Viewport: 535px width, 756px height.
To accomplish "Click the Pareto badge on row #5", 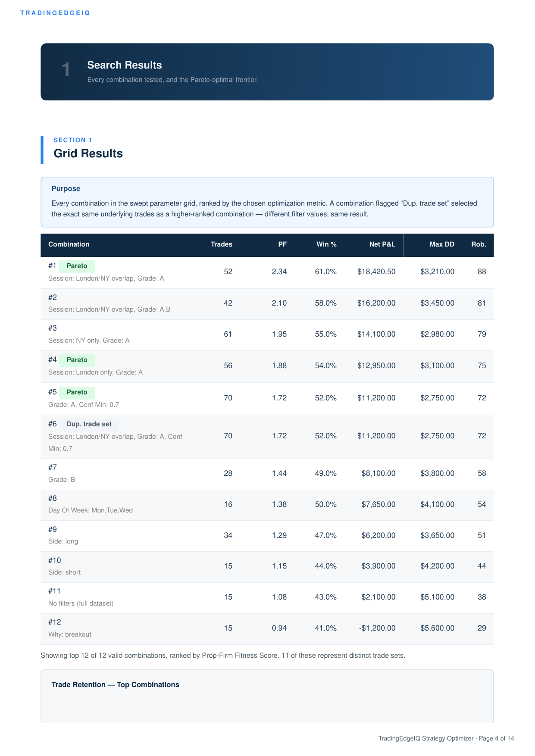I will click(x=77, y=392).
